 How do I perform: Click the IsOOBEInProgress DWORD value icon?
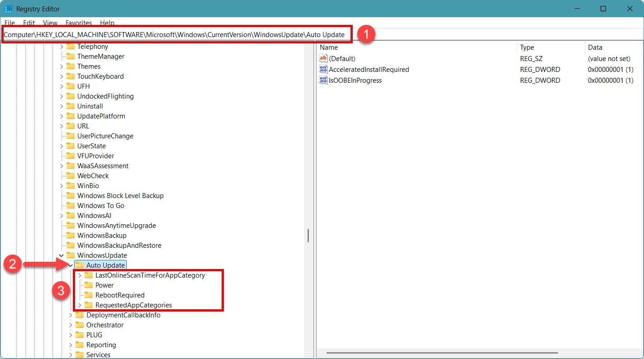tap(323, 80)
